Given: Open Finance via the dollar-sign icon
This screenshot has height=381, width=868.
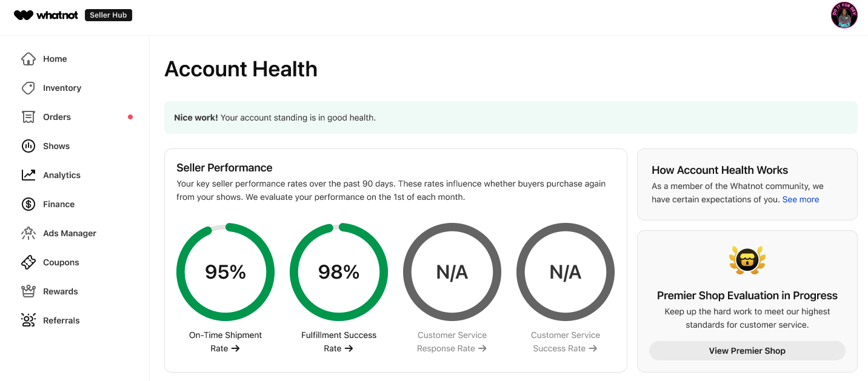Looking at the screenshot, I should coord(28,204).
